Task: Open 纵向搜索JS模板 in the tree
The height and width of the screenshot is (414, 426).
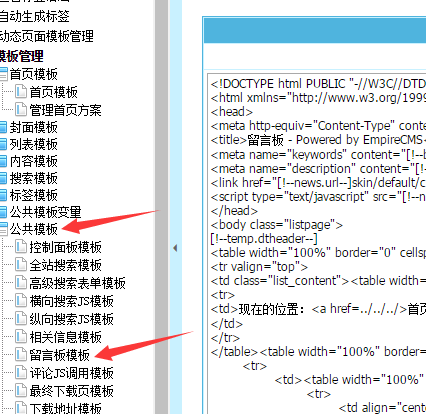Action: click(71, 319)
